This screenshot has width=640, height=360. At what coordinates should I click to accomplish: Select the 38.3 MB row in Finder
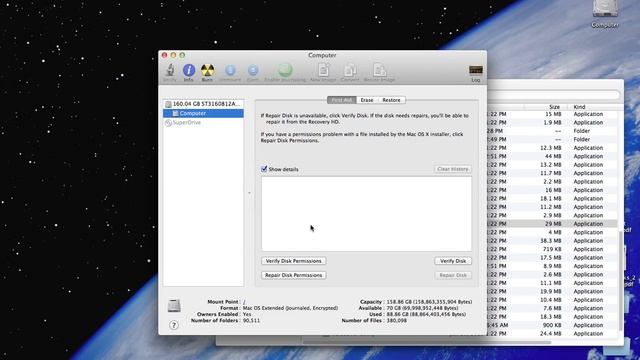(552, 240)
